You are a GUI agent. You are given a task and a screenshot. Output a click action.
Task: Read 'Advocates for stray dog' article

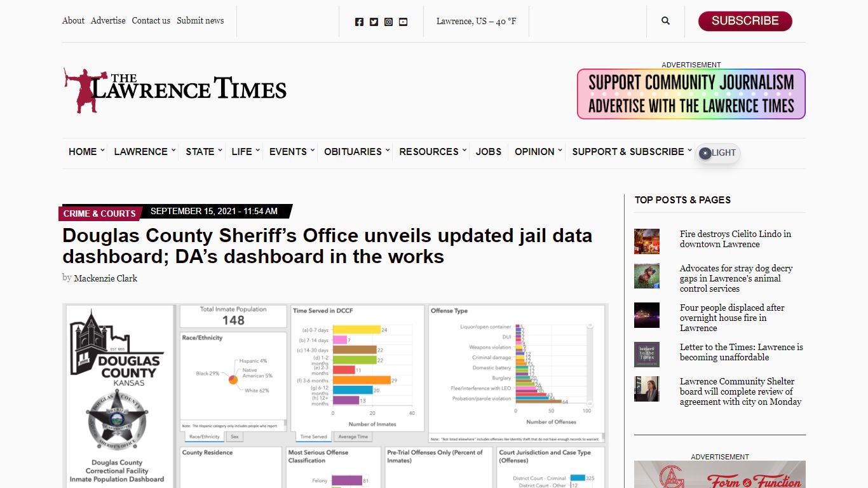point(736,278)
